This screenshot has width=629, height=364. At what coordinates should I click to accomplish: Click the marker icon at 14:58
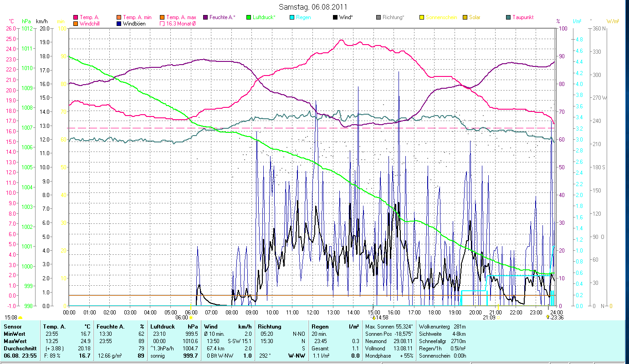point(374,317)
